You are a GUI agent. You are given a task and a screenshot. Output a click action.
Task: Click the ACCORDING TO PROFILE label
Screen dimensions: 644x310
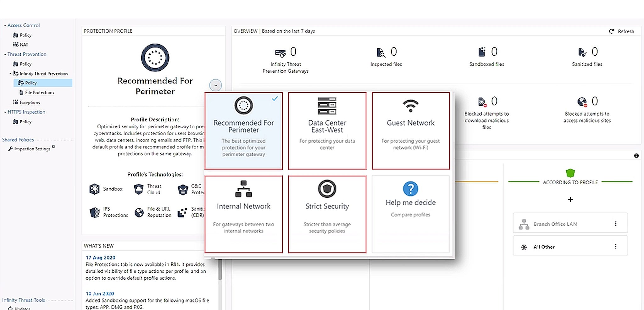570,183
